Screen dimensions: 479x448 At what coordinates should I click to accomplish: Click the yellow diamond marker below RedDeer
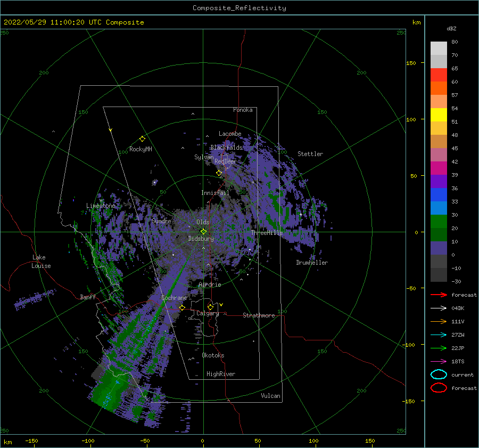coord(219,173)
